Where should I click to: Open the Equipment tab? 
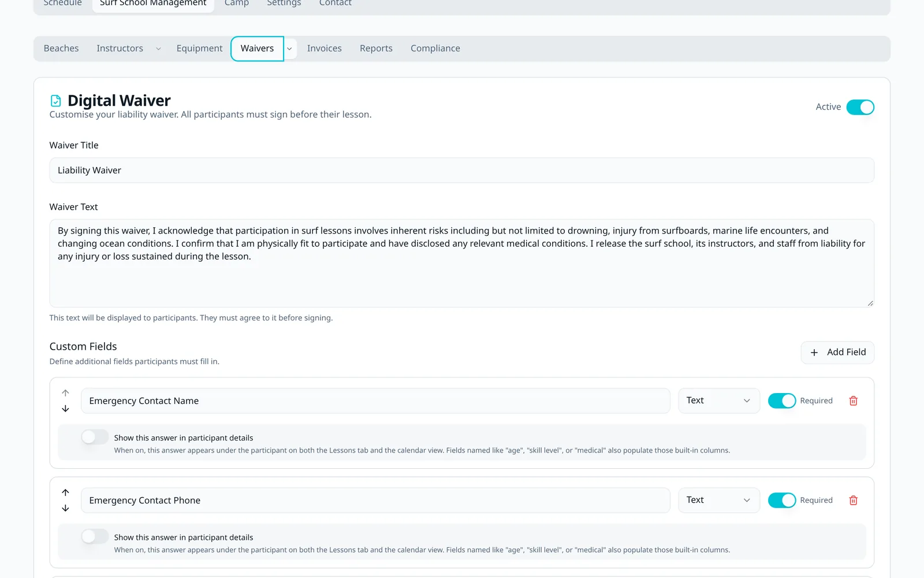click(x=199, y=49)
